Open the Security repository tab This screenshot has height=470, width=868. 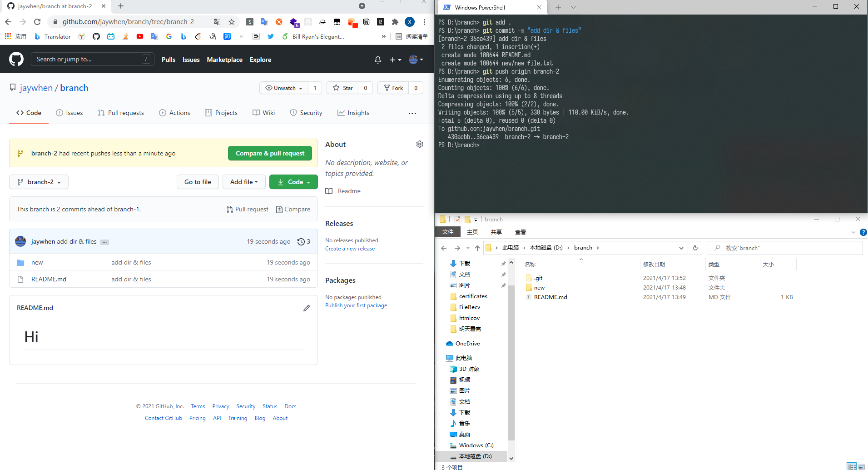click(x=306, y=113)
